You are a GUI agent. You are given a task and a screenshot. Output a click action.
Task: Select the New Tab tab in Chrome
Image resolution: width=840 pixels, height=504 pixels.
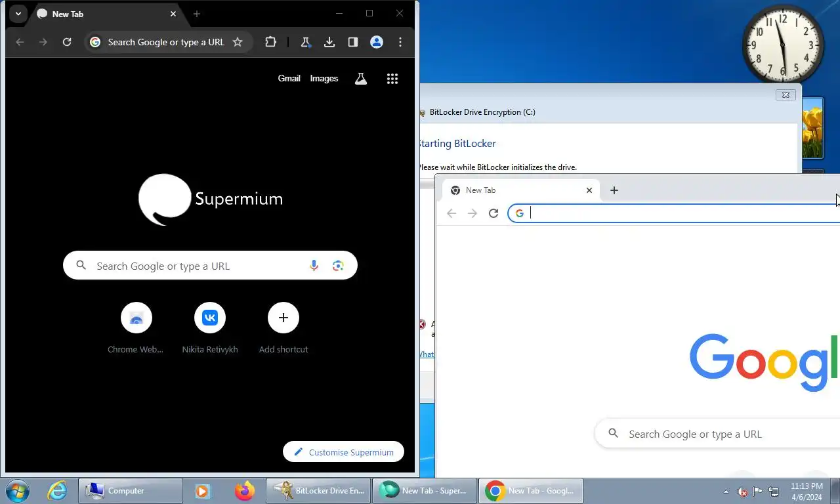click(x=522, y=190)
